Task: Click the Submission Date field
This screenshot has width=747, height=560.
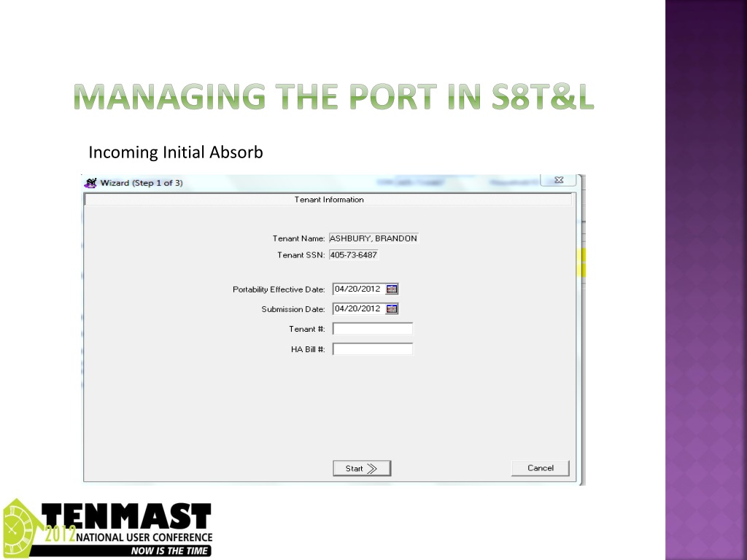Action: click(359, 309)
